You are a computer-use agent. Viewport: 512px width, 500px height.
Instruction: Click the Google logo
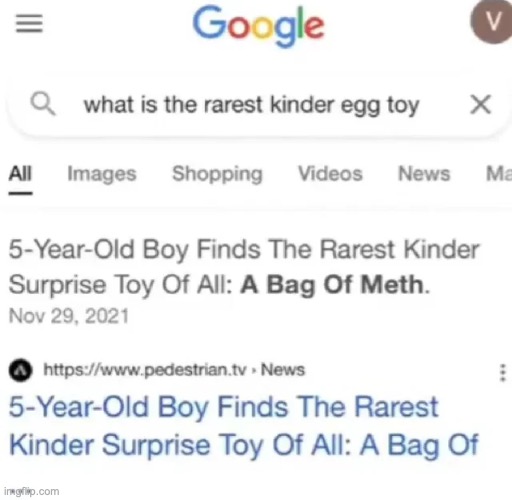pyautogui.click(x=259, y=26)
